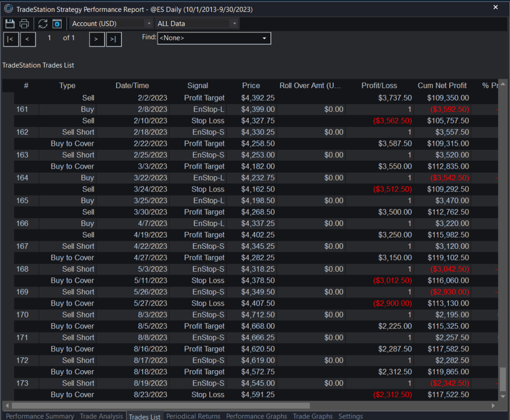Screen dimensions: 510x420
Task: Click the Save report icon
Action: (9, 24)
